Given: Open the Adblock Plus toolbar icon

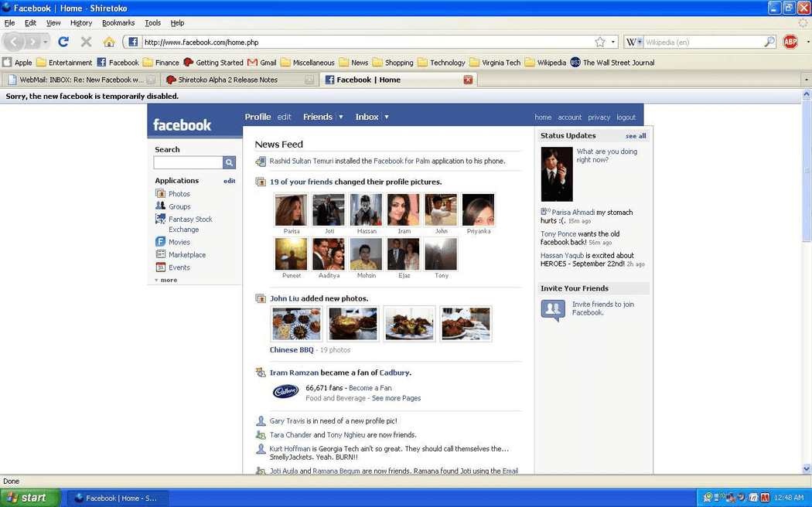Looking at the screenshot, I should point(790,41).
